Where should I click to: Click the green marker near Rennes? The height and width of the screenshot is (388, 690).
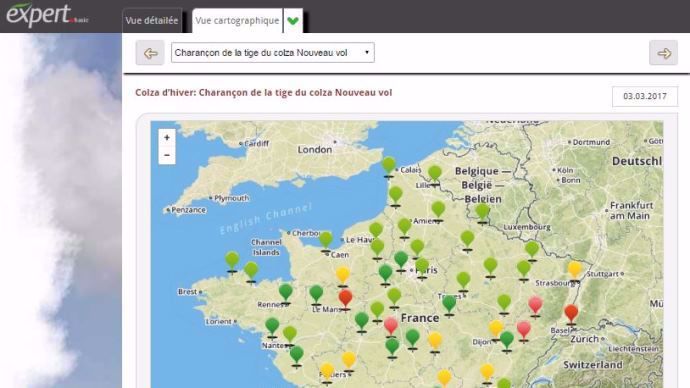[x=286, y=294]
